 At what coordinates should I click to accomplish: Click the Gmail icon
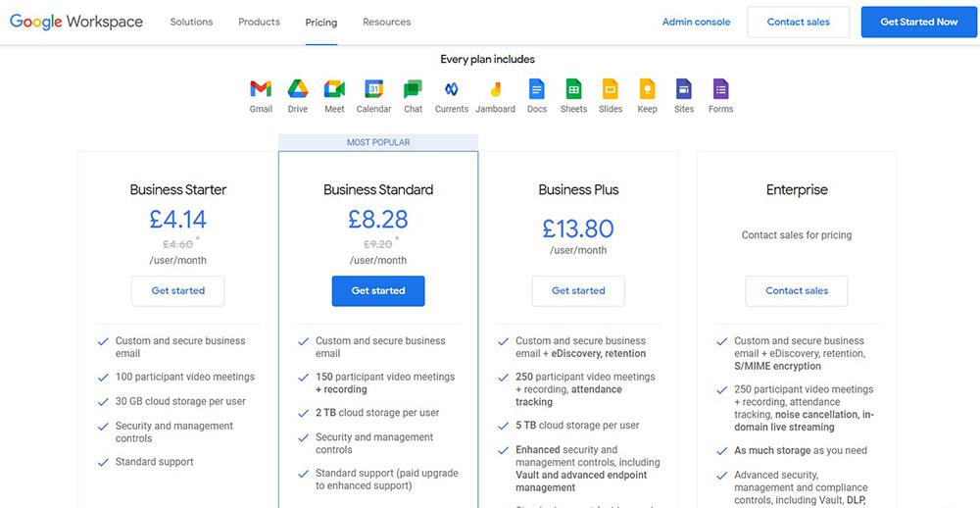pos(261,89)
